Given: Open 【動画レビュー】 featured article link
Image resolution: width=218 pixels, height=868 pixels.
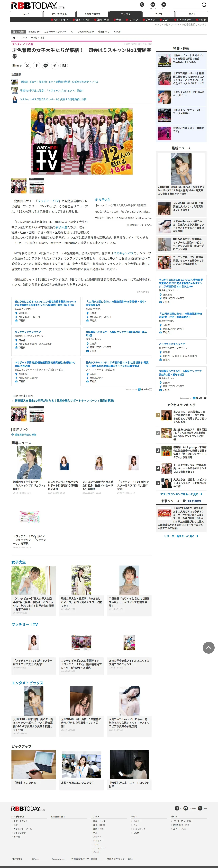Looking at the screenshot, I should coord(59,82).
